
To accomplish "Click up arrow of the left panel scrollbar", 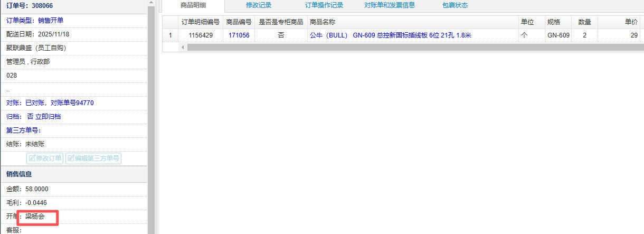I will coord(151,3).
